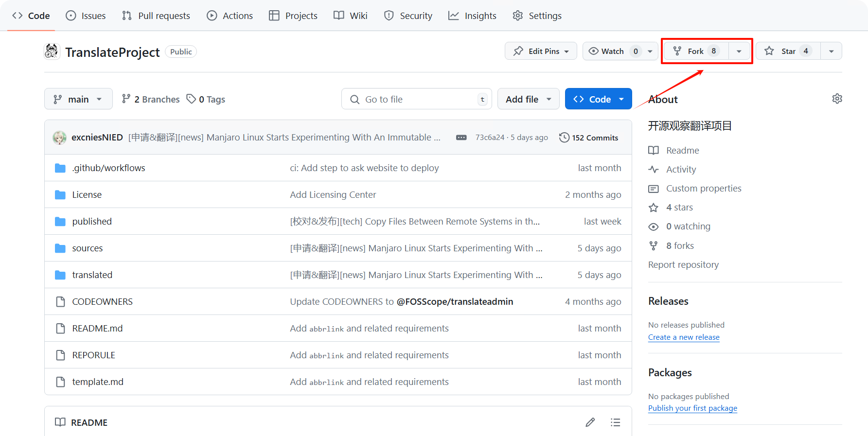Open the Edit Pins dropdown
The image size is (868, 436).
[541, 51]
